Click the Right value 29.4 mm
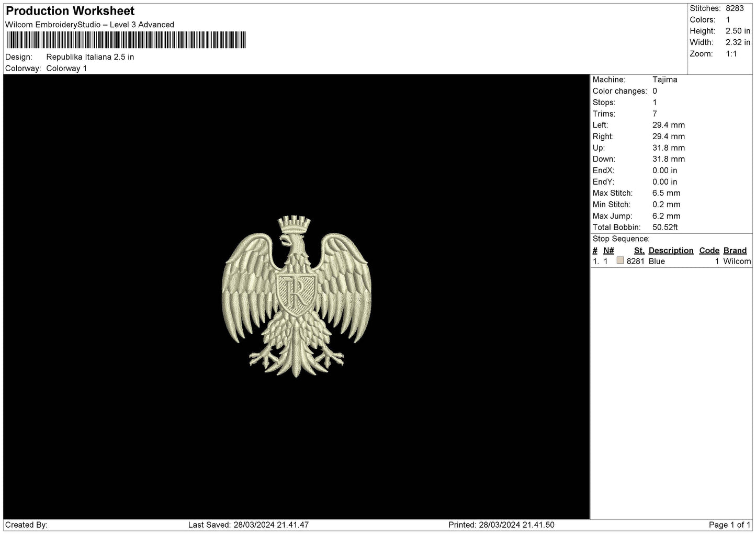Screen dimensions: 756x534 [x=669, y=137]
